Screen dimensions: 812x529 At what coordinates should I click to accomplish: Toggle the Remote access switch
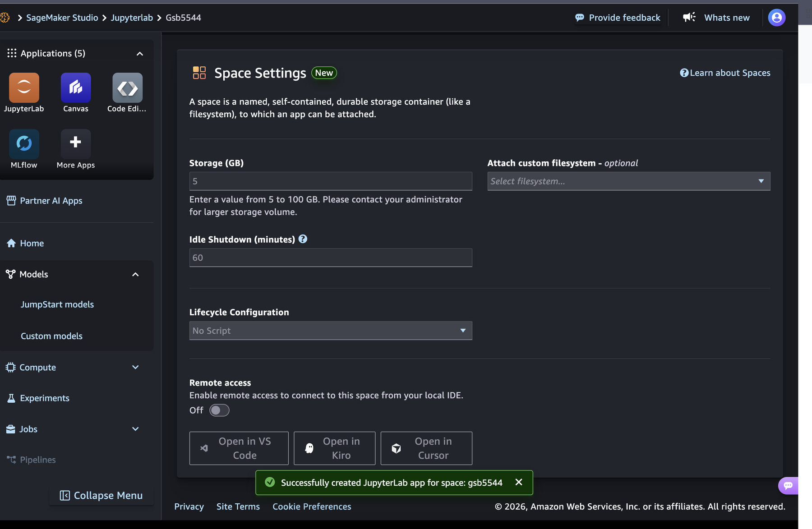point(219,410)
